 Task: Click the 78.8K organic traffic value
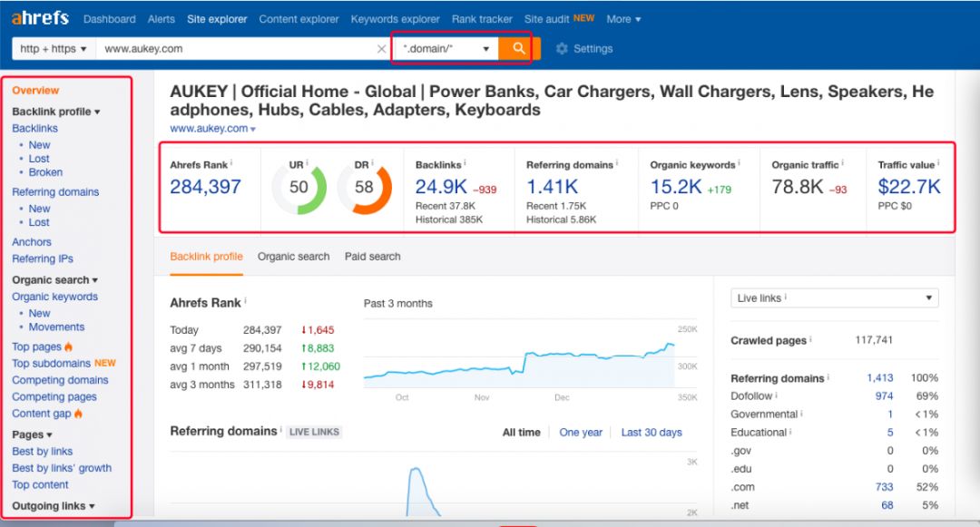click(798, 187)
